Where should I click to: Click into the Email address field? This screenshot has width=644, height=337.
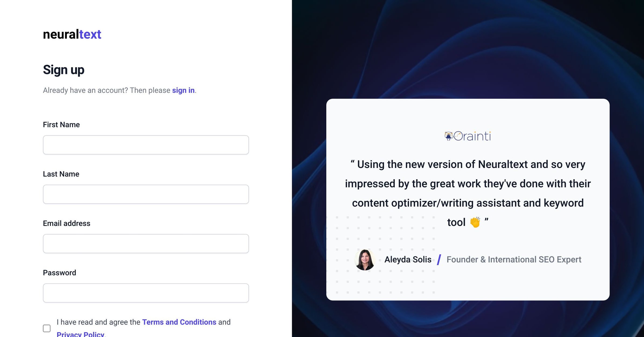146,244
